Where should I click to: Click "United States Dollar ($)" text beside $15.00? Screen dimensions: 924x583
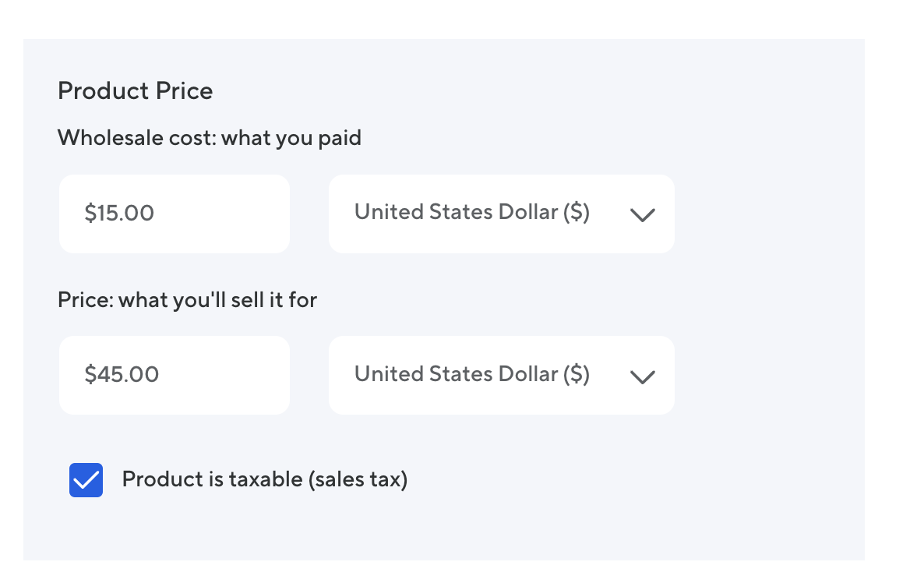[x=471, y=212]
